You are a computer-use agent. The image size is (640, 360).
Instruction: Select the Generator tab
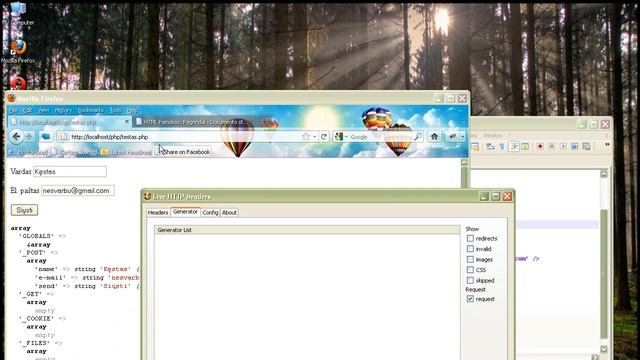(185, 212)
